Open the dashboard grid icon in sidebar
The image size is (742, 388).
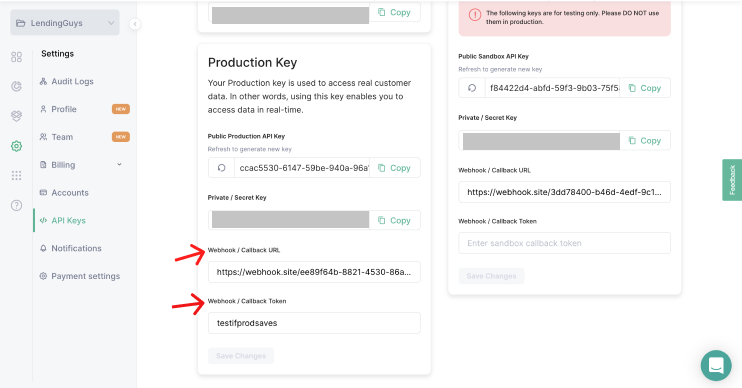[17, 57]
